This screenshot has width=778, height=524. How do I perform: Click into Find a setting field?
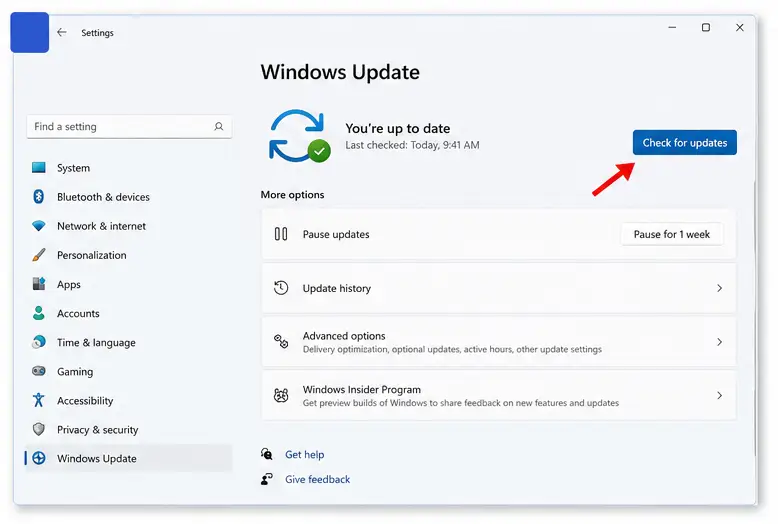click(x=129, y=127)
